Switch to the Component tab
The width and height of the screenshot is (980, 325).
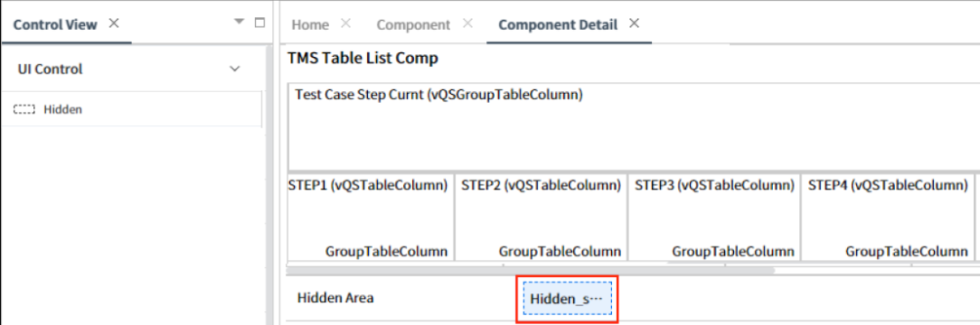pos(413,25)
